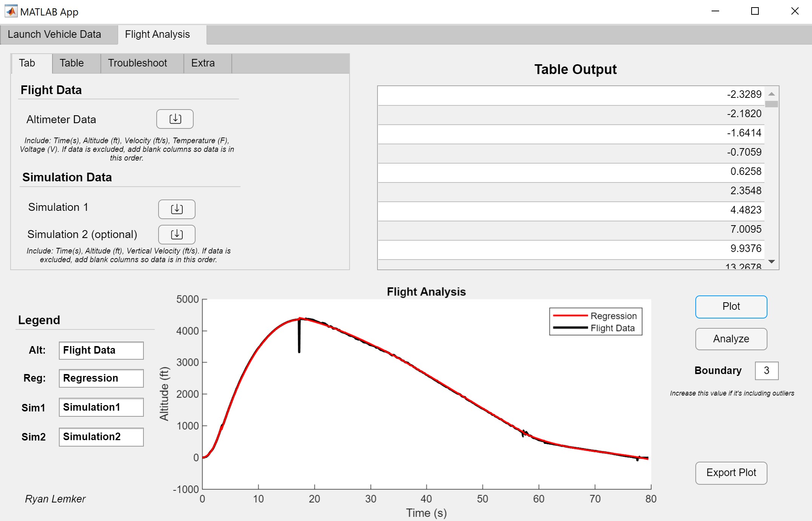
Task: Click the Simulation 2 optional import icon
Action: click(x=176, y=235)
